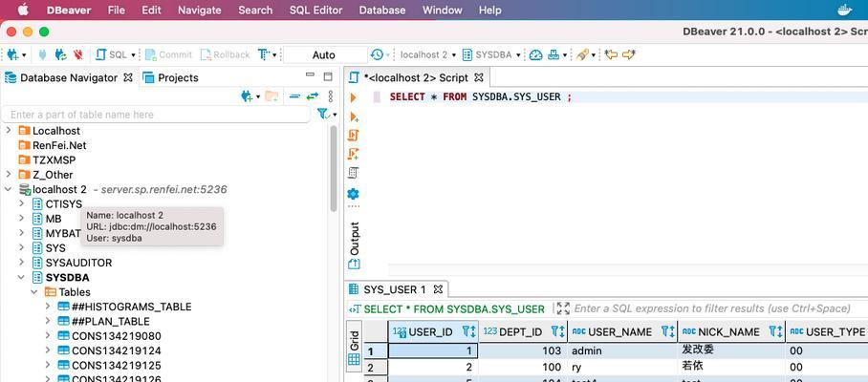Collapse the SYSDBA schema
This screenshot has height=382, width=868.
pos(22,277)
